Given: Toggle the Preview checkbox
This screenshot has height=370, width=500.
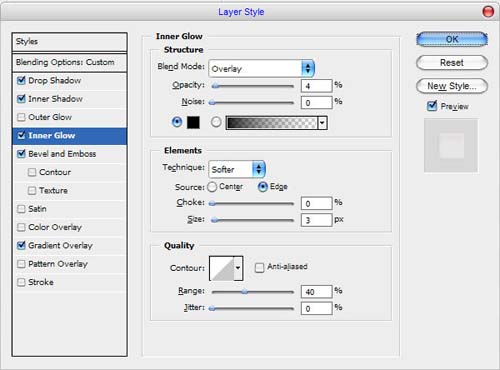Looking at the screenshot, I should point(432,106).
